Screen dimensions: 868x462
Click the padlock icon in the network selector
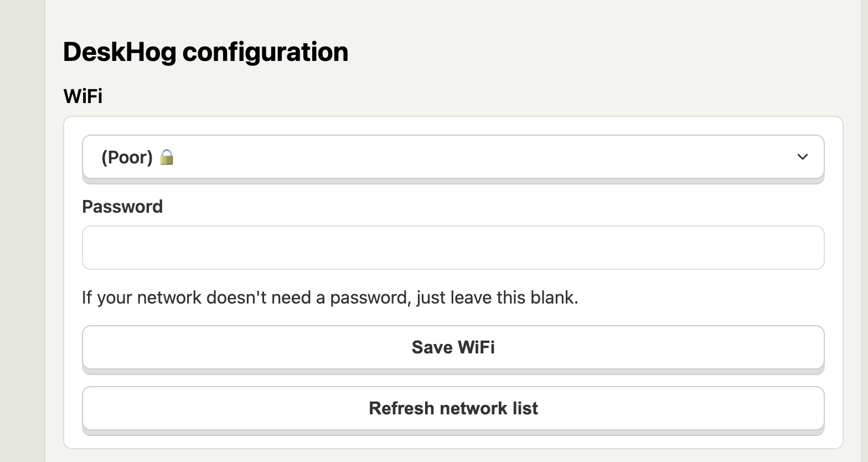pyautogui.click(x=167, y=157)
